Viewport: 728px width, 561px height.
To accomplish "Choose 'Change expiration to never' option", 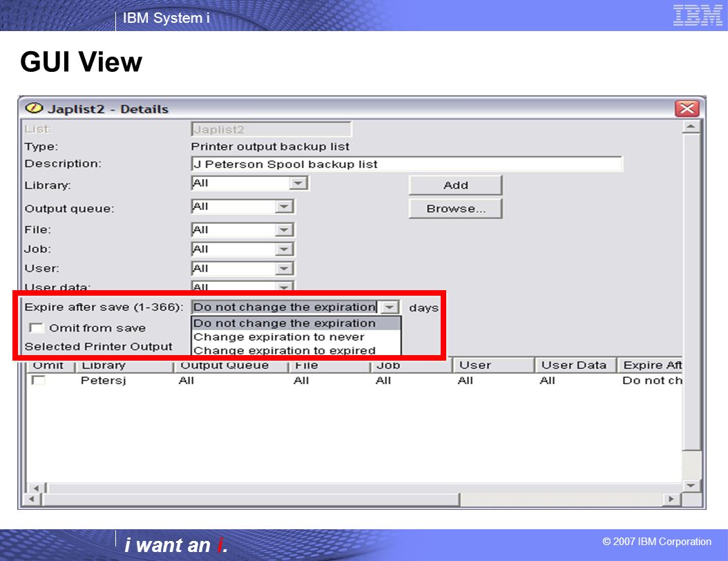I will pyautogui.click(x=296, y=336).
